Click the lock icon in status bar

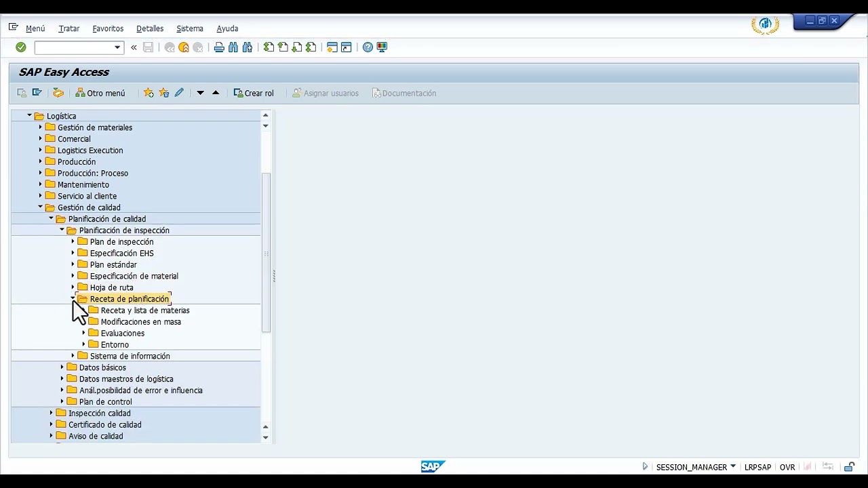point(849,467)
